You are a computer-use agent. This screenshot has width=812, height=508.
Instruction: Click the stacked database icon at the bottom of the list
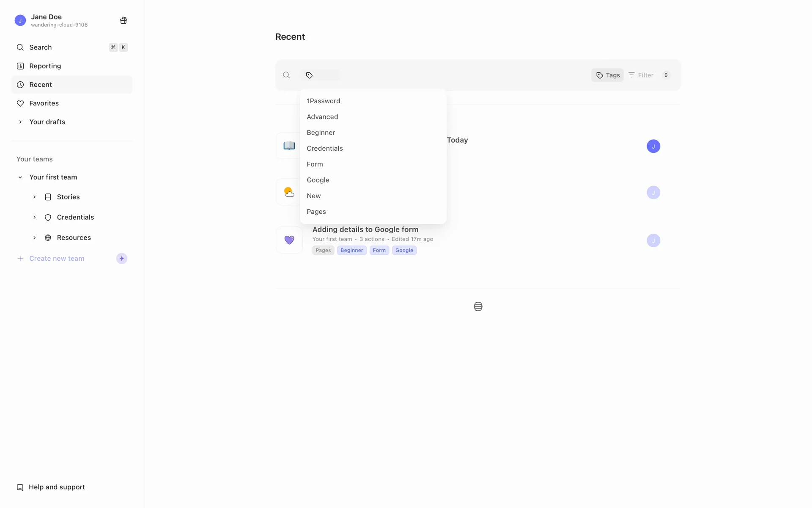(478, 306)
